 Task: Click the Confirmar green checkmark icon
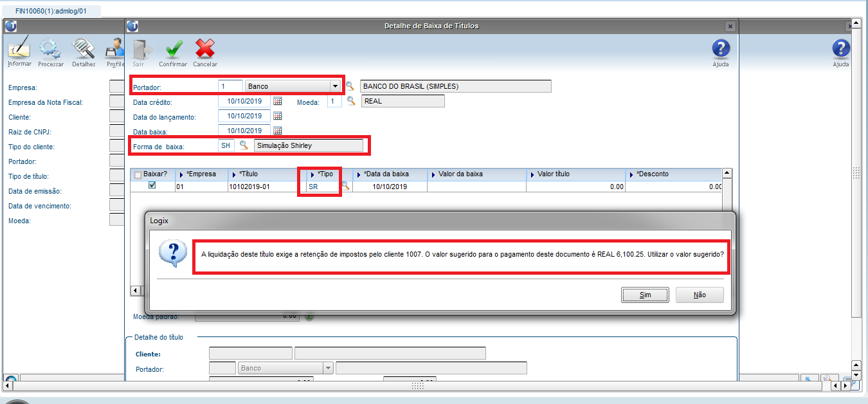click(173, 49)
